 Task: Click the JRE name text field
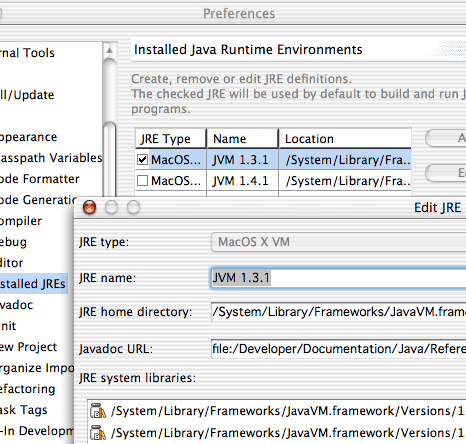pos(338,278)
